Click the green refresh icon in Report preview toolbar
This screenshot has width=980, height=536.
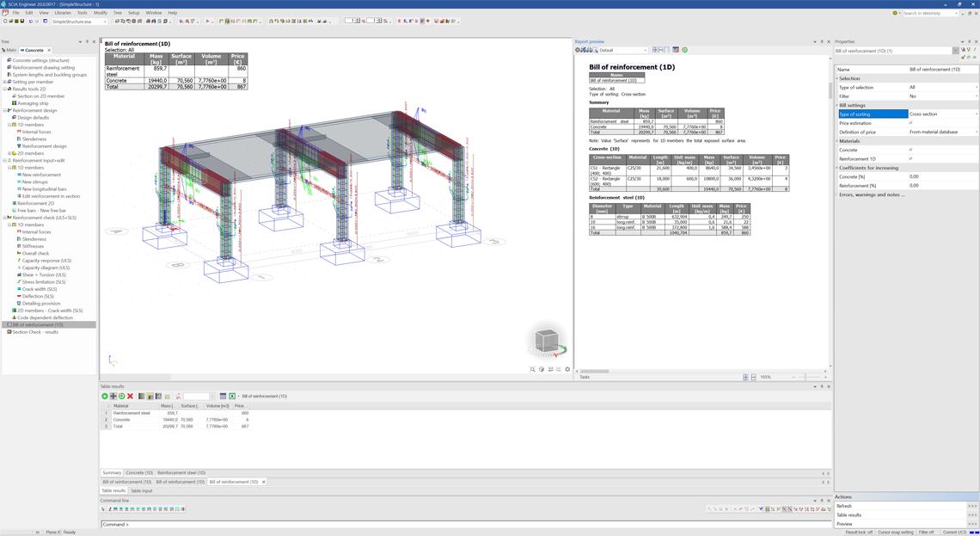tap(684, 50)
